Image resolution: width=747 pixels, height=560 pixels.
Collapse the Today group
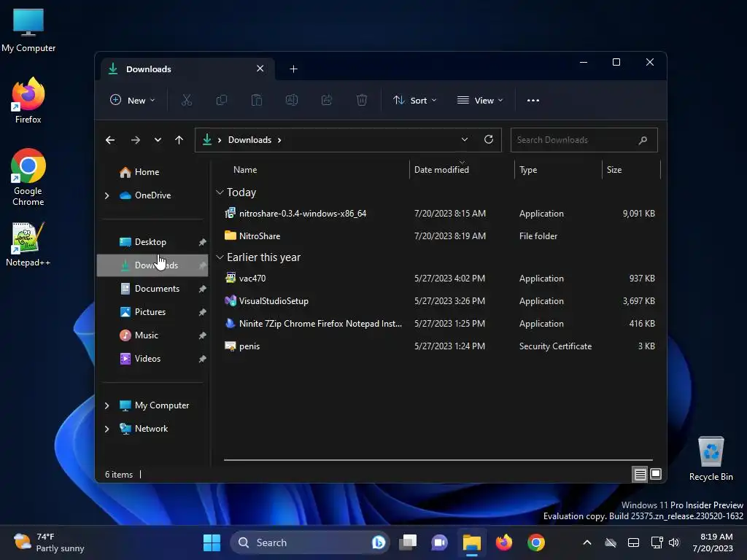(x=220, y=192)
